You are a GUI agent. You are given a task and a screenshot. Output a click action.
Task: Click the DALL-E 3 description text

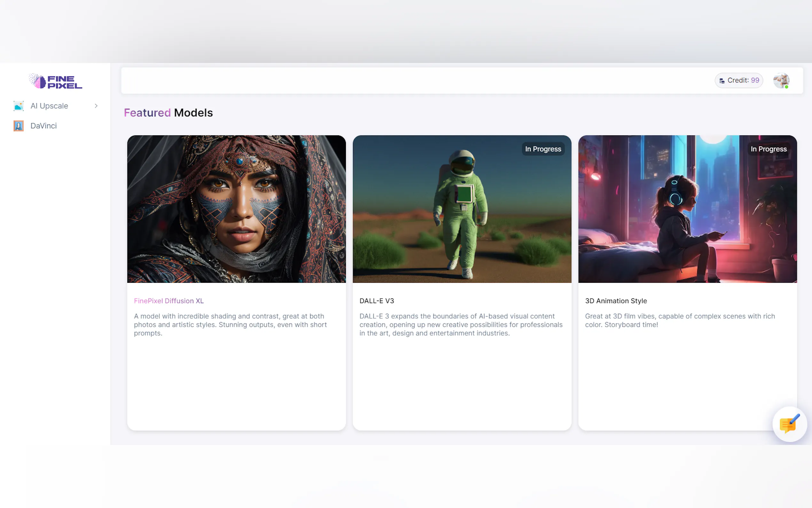[x=461, y=325]
